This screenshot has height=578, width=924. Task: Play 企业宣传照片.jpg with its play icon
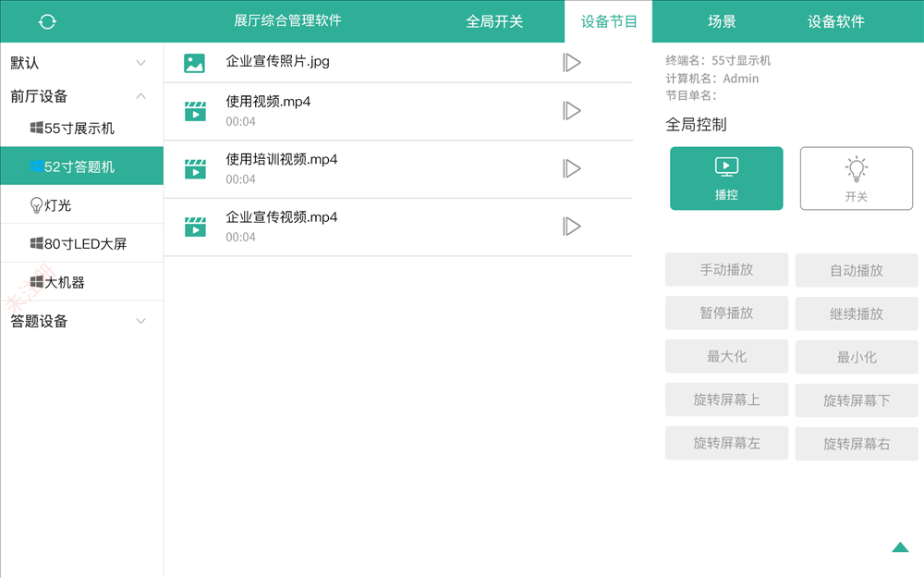pos(572,63)
